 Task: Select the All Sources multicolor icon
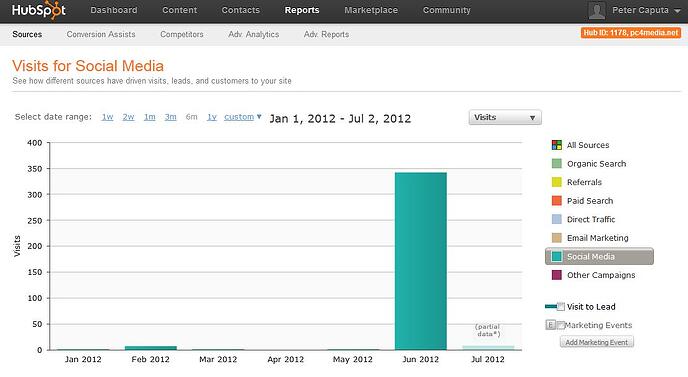(x=556, y=145)
